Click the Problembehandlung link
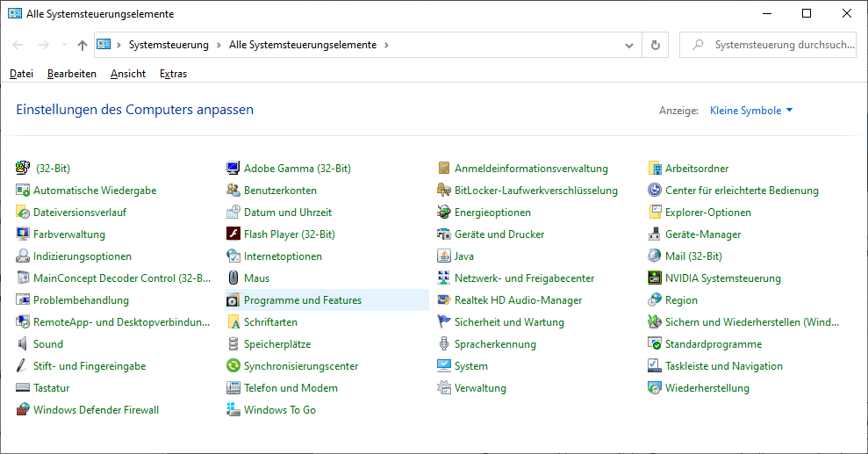Viewport: 868px width, 454px height. coord(81,300)
